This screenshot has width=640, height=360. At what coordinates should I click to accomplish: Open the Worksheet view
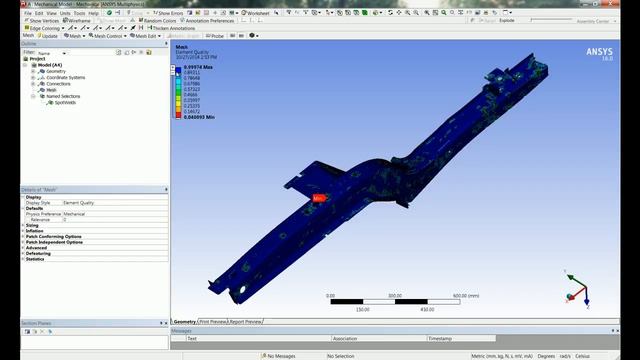coord(256,13)
